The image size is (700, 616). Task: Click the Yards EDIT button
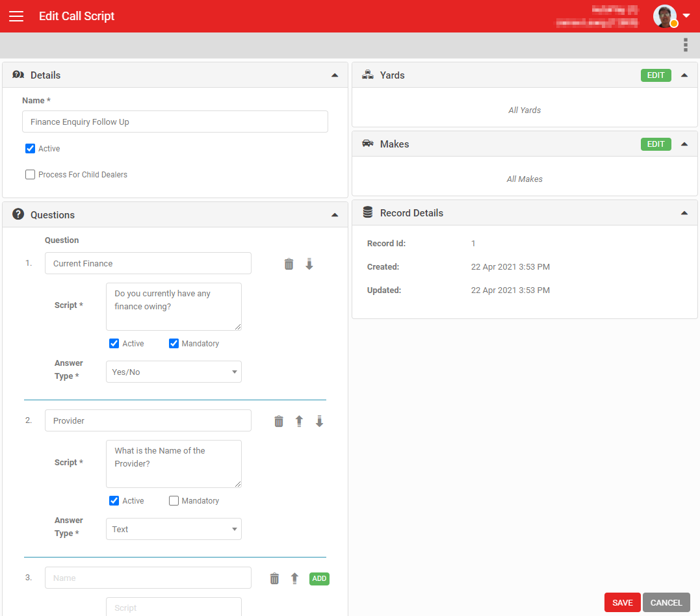click(656, 75)
